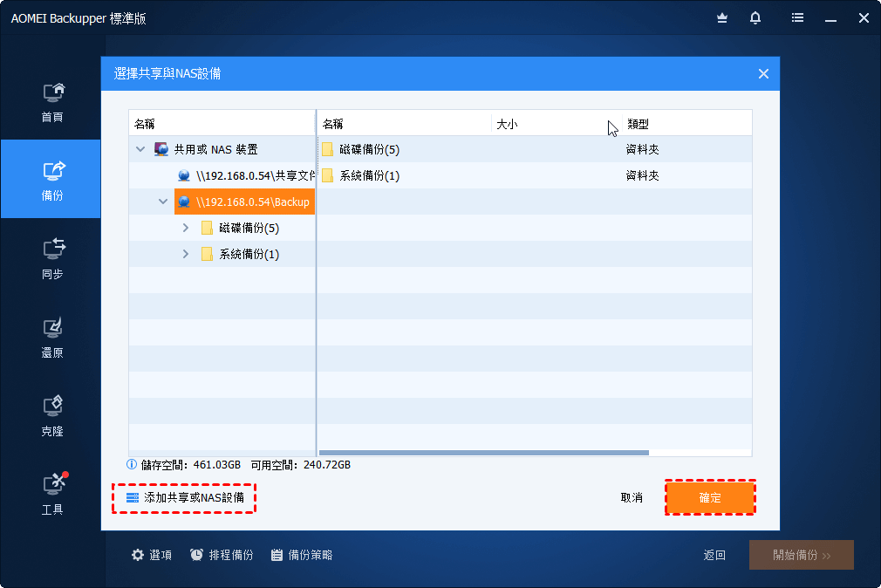Open notifications bell icon
881x588 pixels.
(755, 18)
